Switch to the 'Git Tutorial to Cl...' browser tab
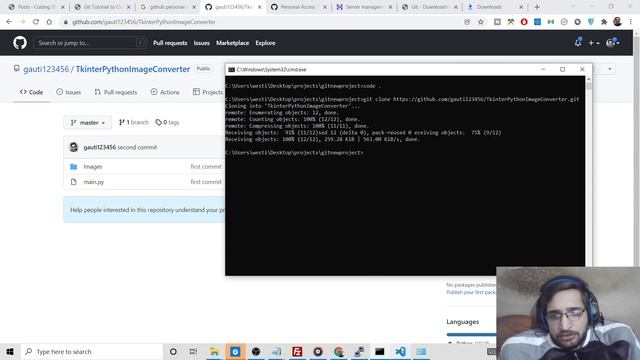The height and width of the screenshot is (360, 640). 102,7
